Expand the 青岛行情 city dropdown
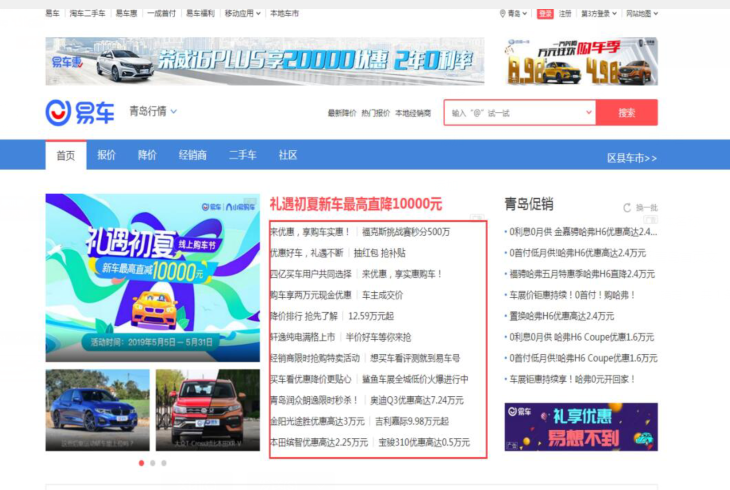Image resolution: width=730 pixels, height=490 pixels. [173, 112]
